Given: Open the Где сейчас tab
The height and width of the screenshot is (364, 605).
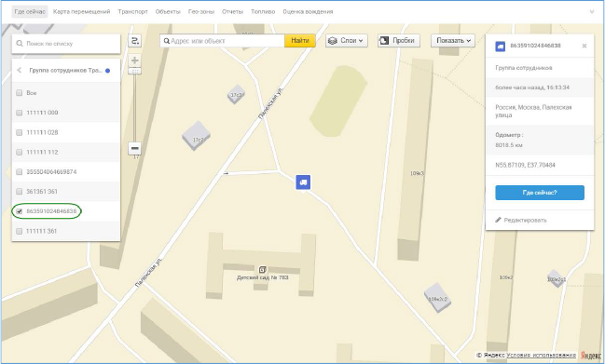Looking at the screenshot, I should pos(30,12).
